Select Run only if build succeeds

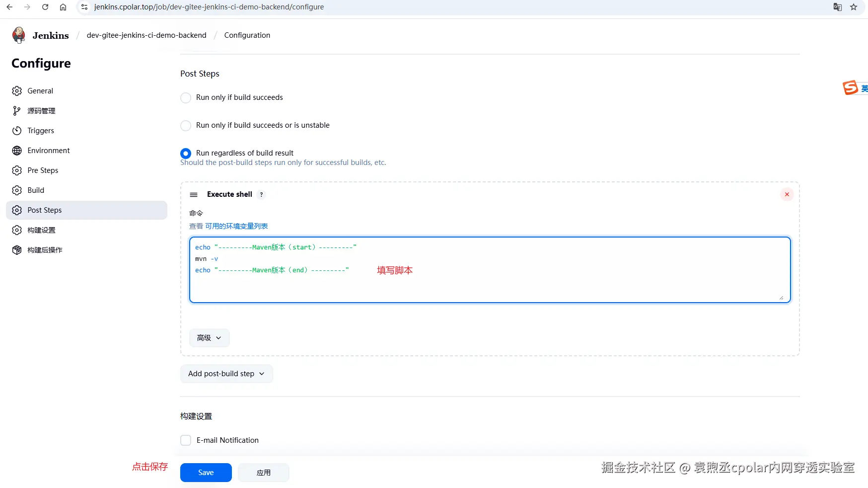point(186,98)
